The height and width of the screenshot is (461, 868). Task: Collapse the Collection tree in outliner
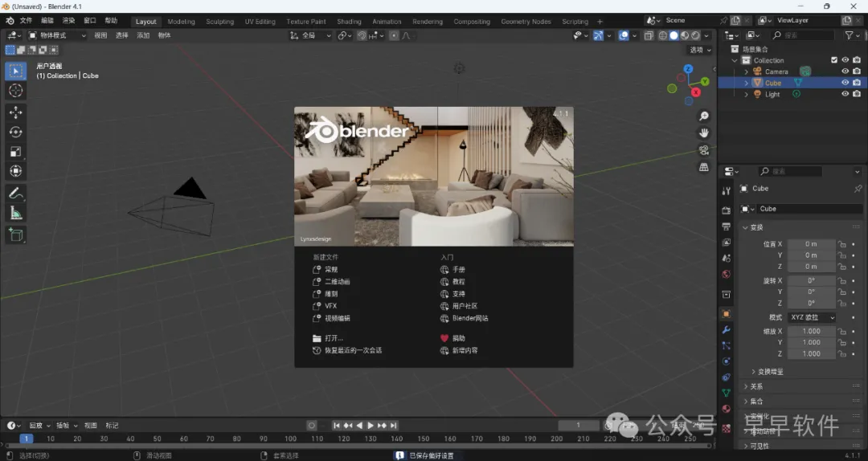click(x=735, y=60)
